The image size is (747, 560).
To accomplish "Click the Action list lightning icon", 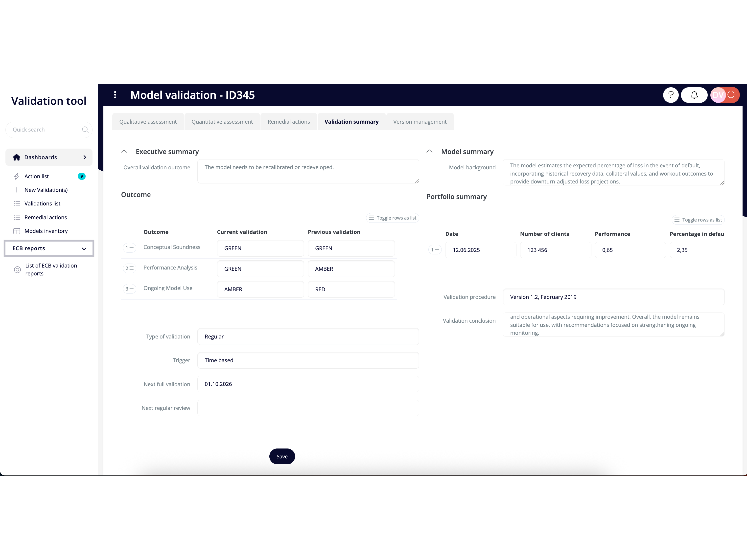I will pyautogui.click(x=17, y=176).
